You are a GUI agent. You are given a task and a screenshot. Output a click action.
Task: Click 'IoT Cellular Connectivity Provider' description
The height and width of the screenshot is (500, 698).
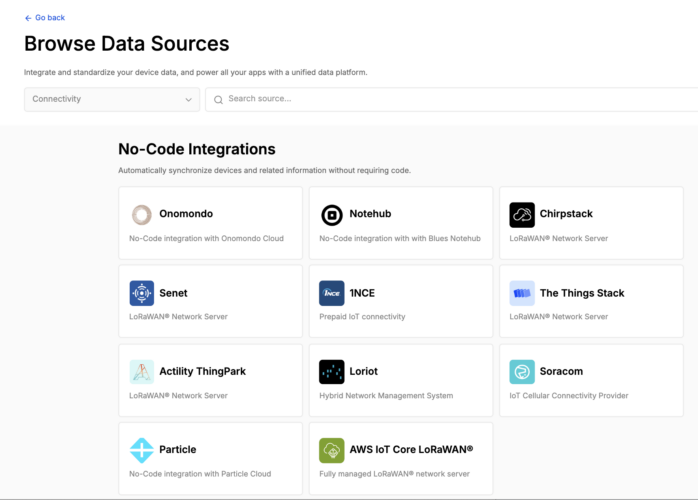pos(568,395)
